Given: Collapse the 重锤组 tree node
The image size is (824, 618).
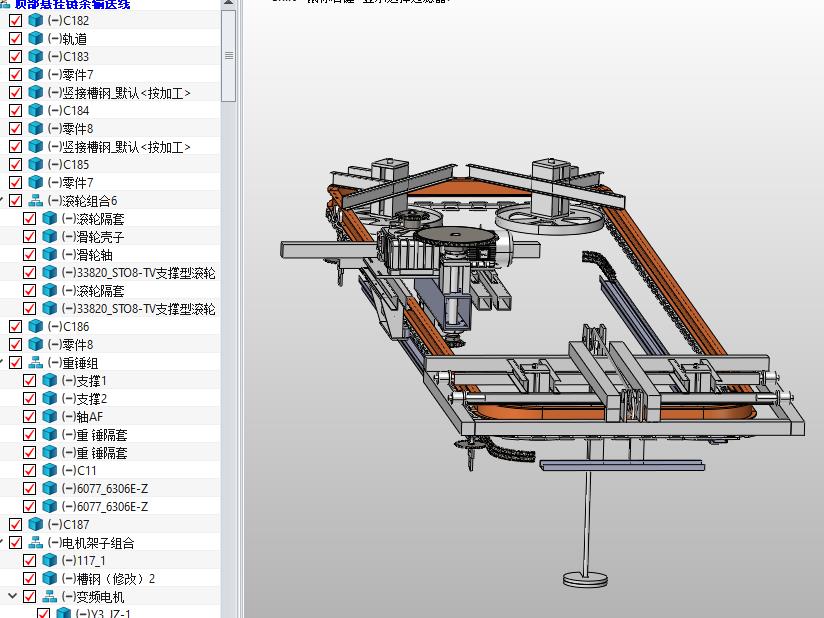Looking at the screenshot, I should click(x=2, y=363).
